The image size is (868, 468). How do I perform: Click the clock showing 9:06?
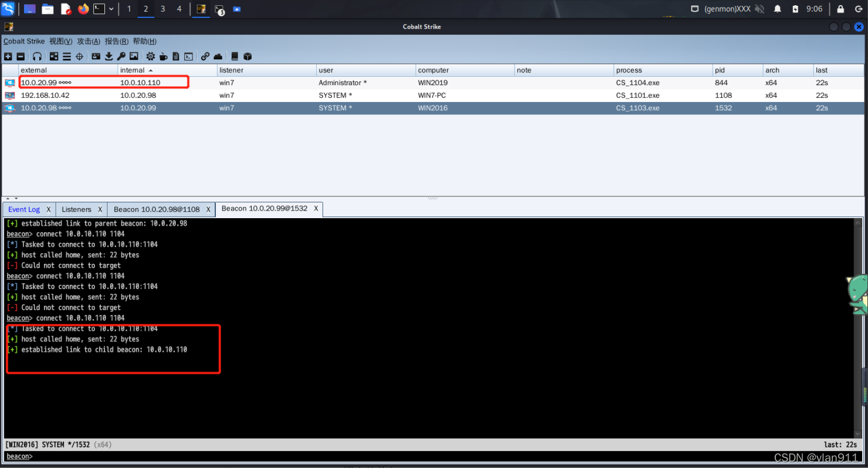(814, 9)
